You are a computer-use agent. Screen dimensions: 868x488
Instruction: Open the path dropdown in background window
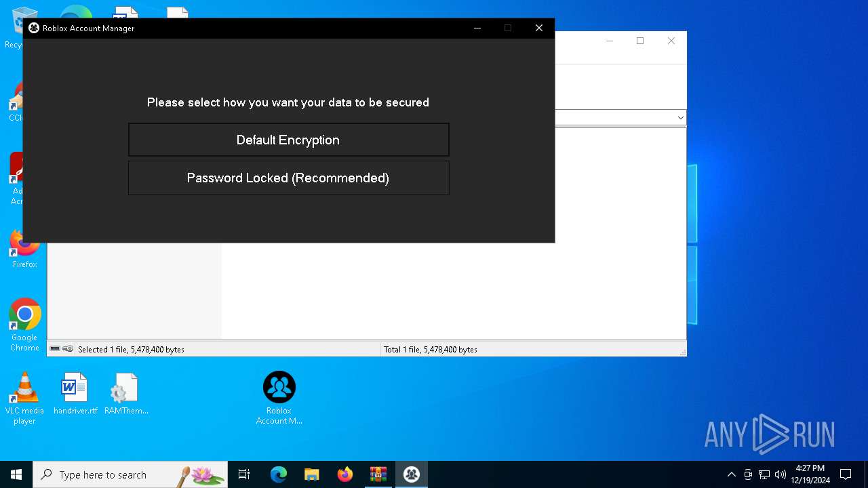[x=680, y=117]
